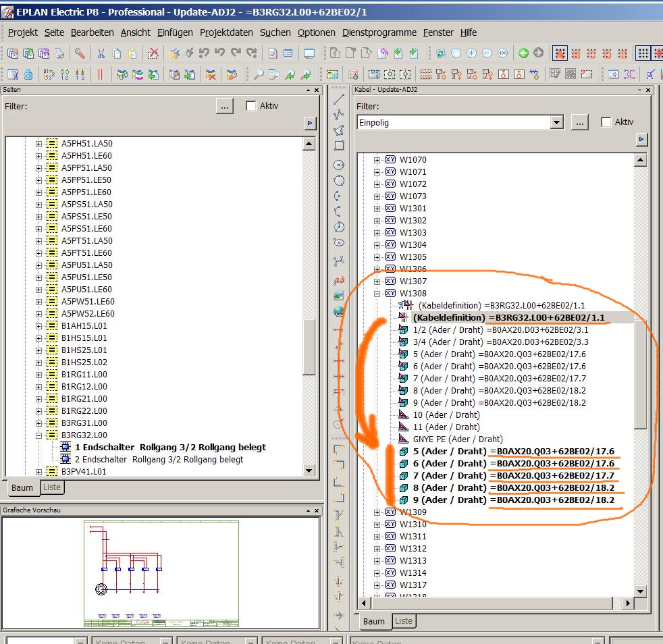Close the Seiten panel
This screenshot has height=644, width=663.
pos(316,90)
